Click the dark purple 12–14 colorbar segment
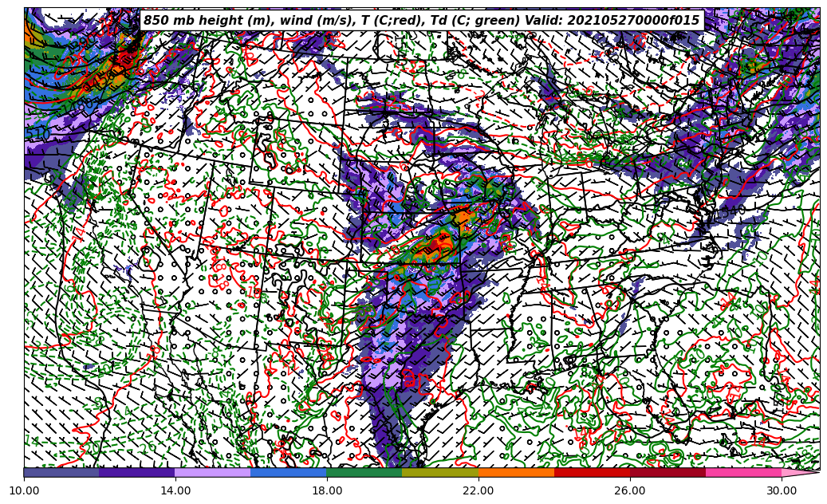 click(x=137, y=472)
